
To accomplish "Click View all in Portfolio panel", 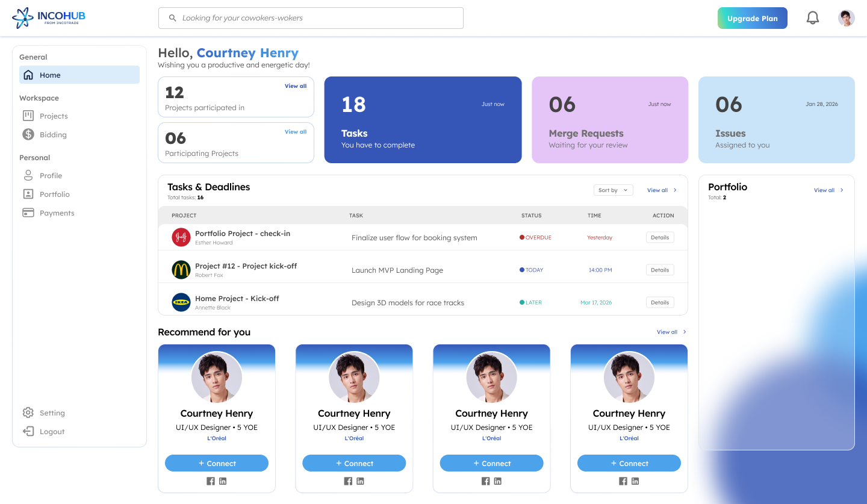I will 824,190.
